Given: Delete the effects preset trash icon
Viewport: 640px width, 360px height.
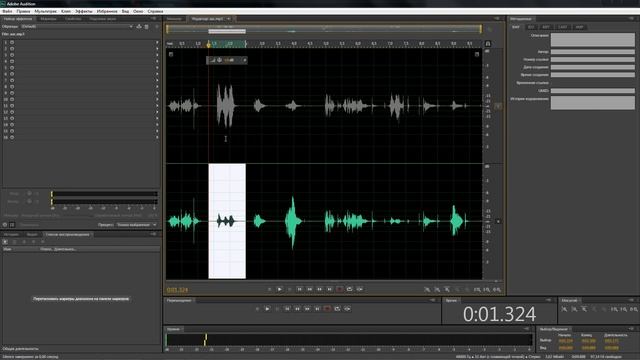Looking at the screenshot, I should (x=147, y=27).
